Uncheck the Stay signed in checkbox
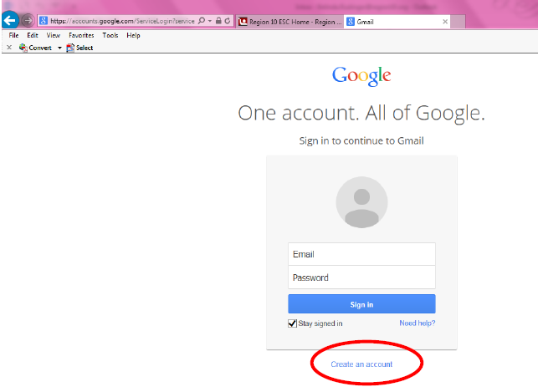Screen dimensions: 538x392 [292, 323]
